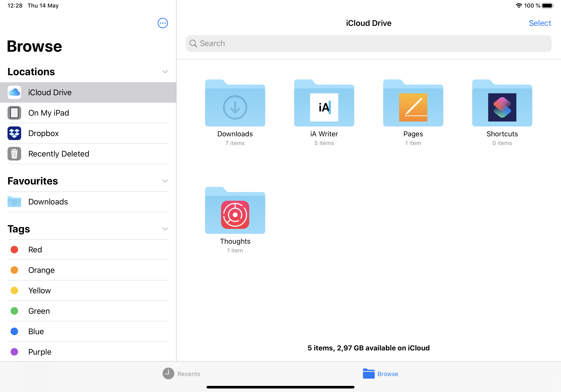
Task: Open the Shortcuts folder
Action: (502, 103)
